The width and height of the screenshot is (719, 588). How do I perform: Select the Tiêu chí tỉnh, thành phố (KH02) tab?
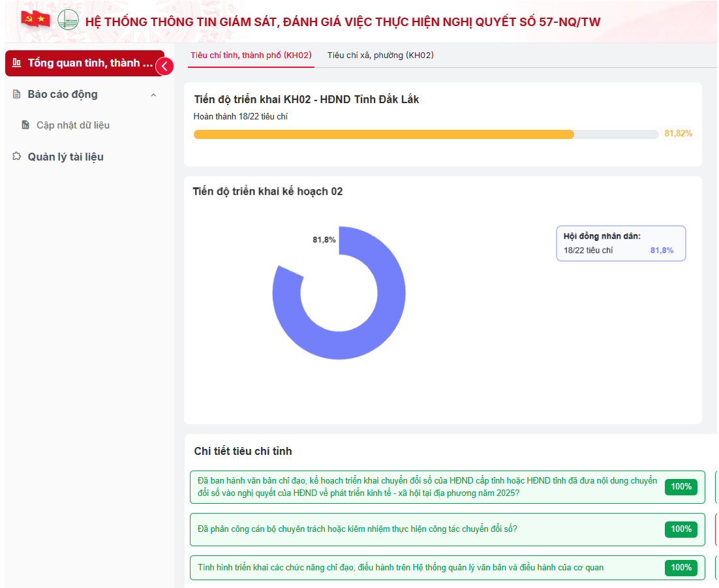251,55
